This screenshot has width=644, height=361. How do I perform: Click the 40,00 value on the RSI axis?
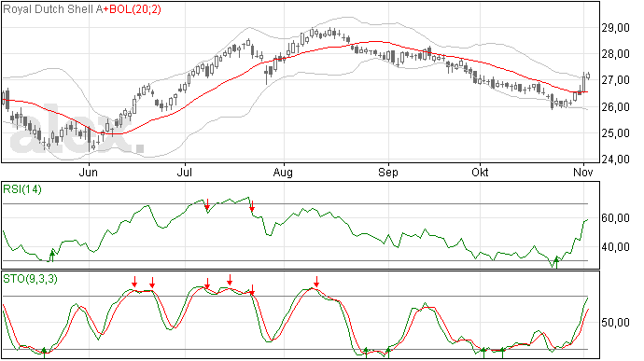point(616,247)
